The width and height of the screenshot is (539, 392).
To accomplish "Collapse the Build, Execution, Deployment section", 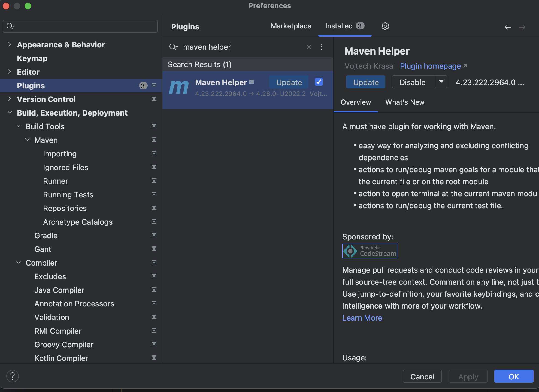I will pos(10,113).
